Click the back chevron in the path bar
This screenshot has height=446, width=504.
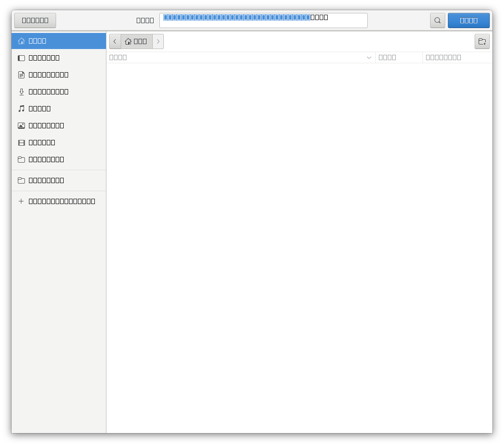pyautogui.click(x=115, y=41)
